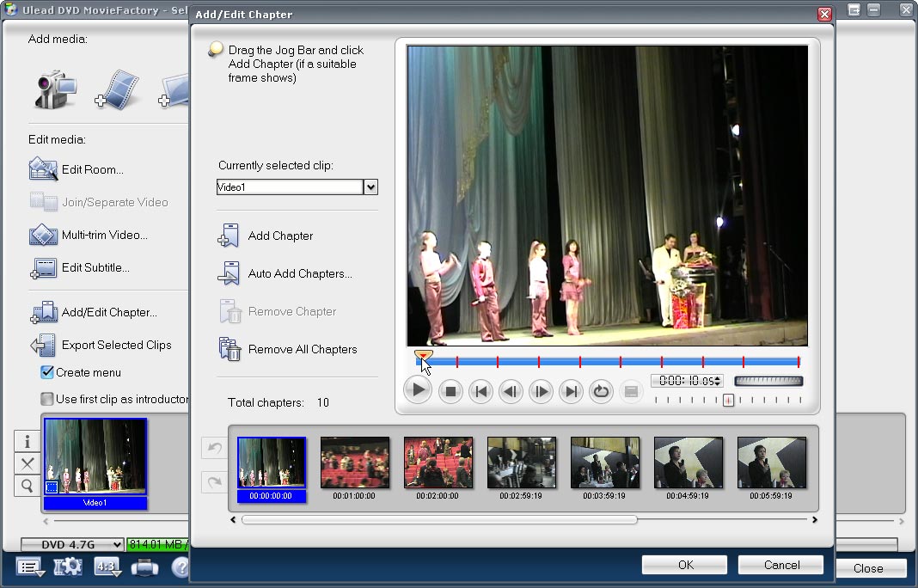Jump to the Home (start) frame button
The image size is (918, 588).
pyautogui.click(x=480, y=392)
